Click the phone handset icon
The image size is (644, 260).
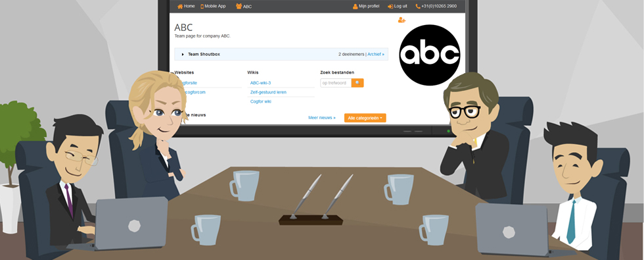coord(418,6)
